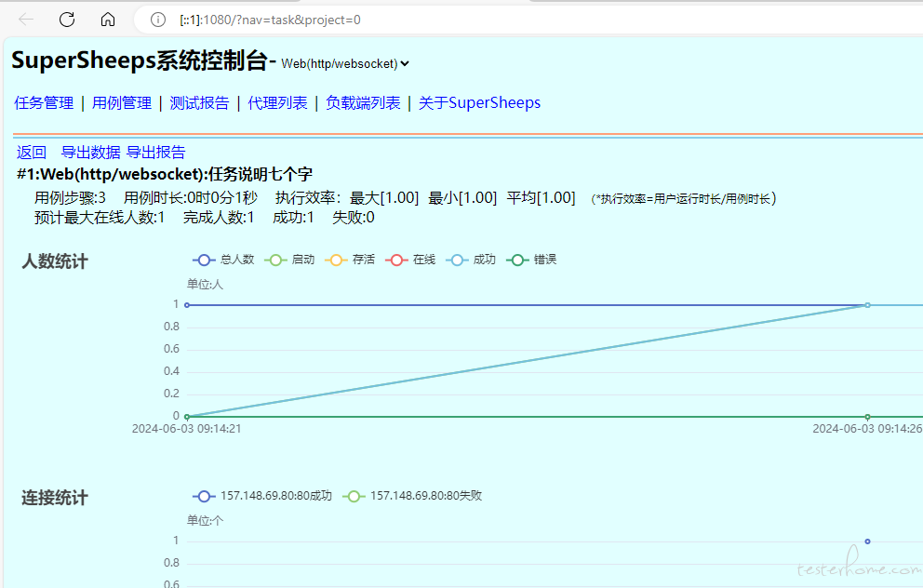Open 负载端列表 navigation link

point(363,103)
